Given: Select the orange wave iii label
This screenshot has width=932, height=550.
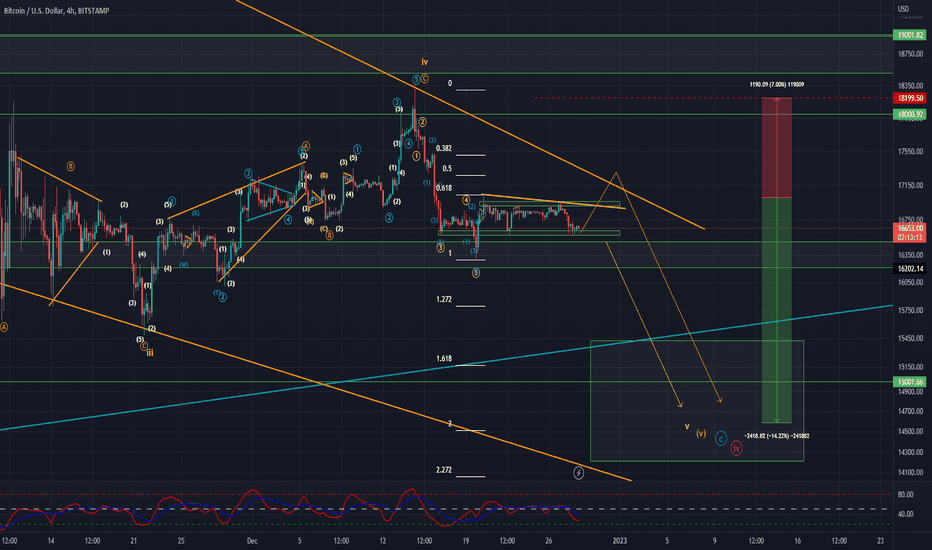Looking at the screenshot, I should click(x=150, y=353).
